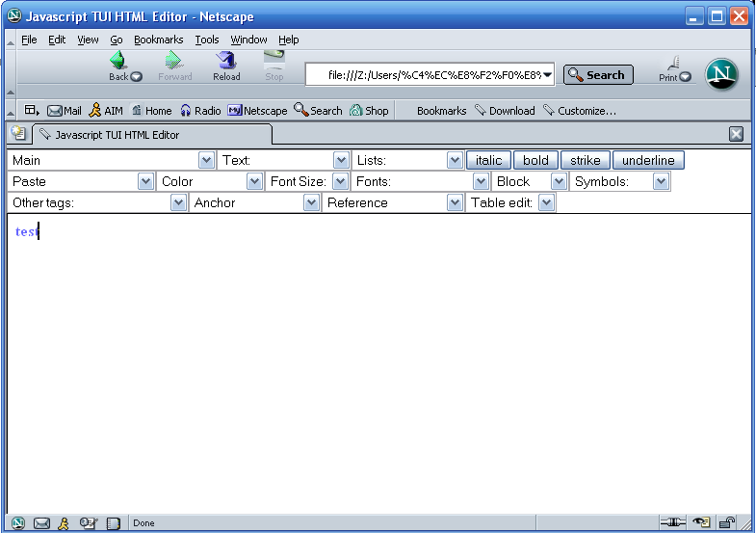Open Shop from personal toolbar
756x533 pixels.
(x=369, y=111)
